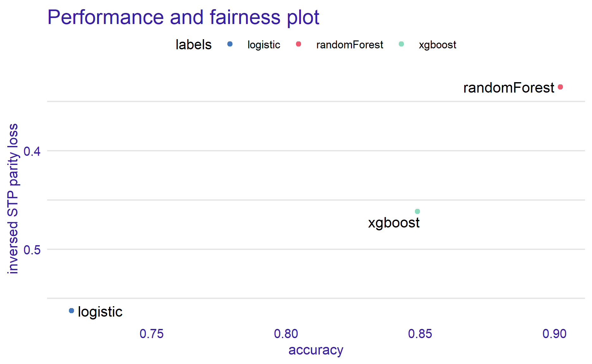Select the randomForest data point in the plot
This screenshot has height=364, width=592.
[x=560, y=87]
